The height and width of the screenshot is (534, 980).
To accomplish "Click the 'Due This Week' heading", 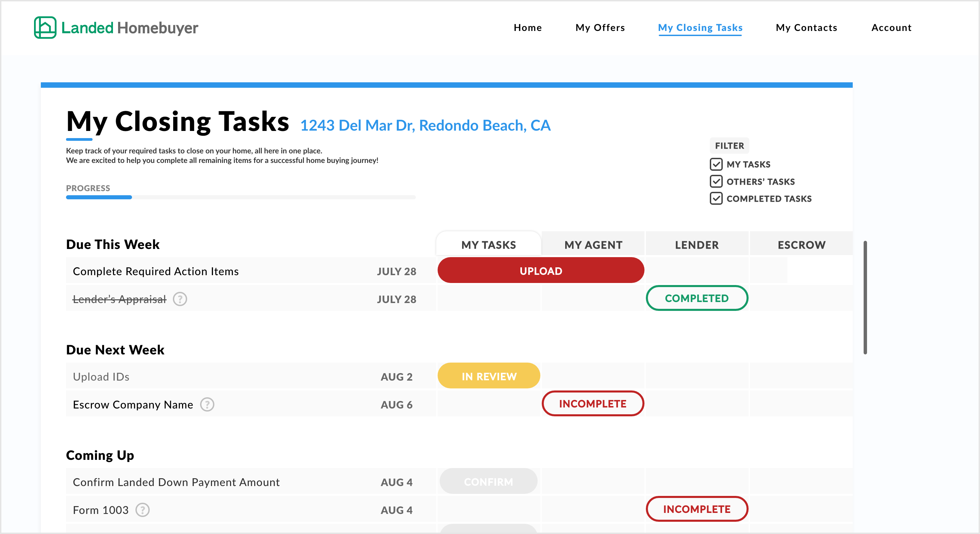I will (x=113, y=244).
